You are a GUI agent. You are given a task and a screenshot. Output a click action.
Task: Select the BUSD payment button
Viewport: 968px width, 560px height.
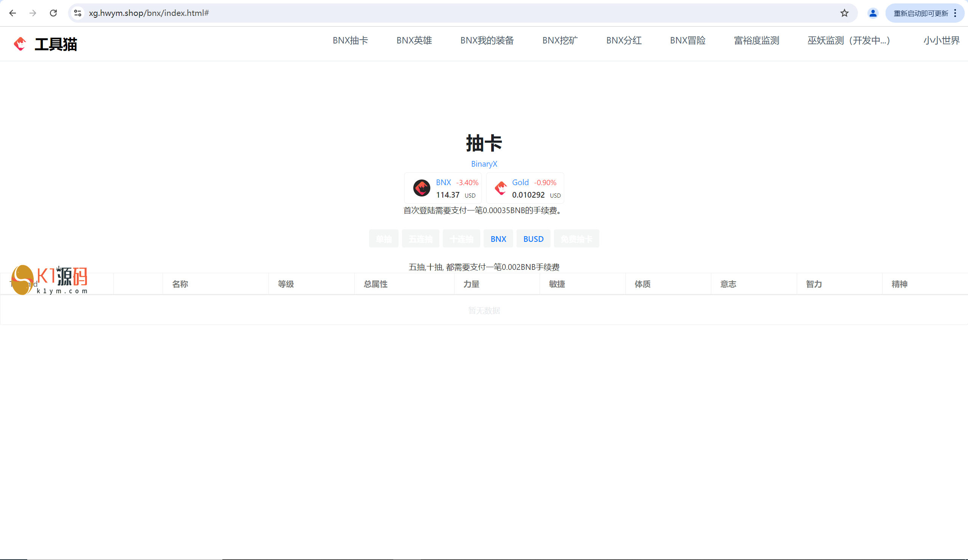pyautogui.click(x=533, y=239)
